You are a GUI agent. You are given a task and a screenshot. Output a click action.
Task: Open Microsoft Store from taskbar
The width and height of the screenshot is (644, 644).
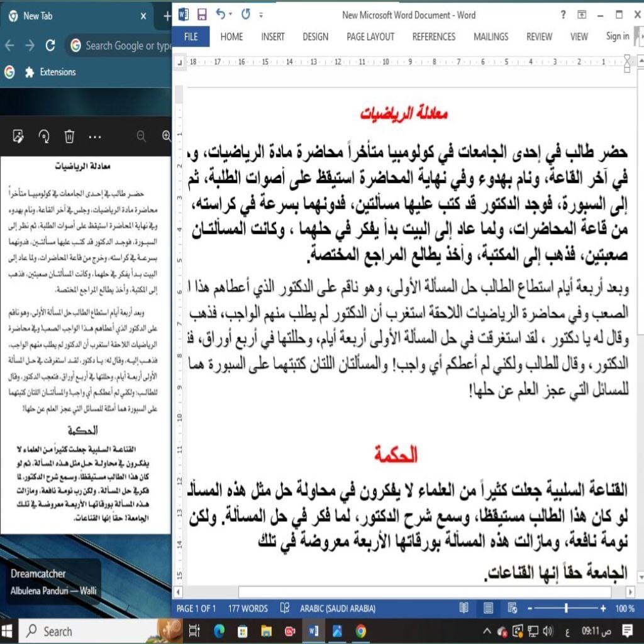click(242, 631)
